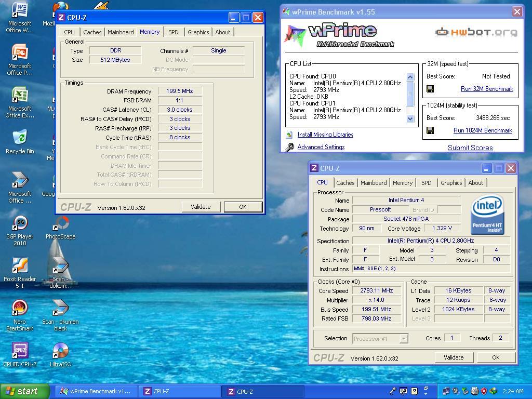This screenshot has height=399, width=532.
Task: Click CPU List scrollbar up arrow
Action: pos(410,77)
